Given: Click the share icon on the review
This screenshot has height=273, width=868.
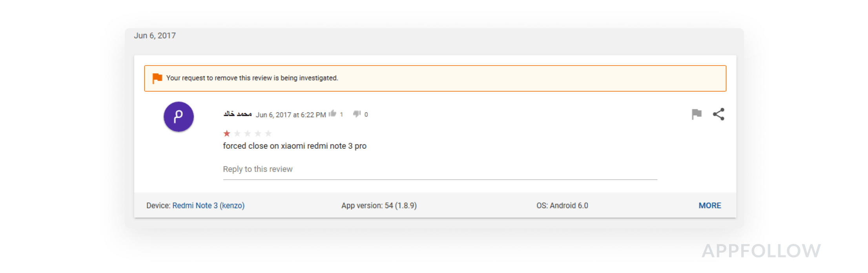Looking at the screenshot, I should [x=718, y=114].
